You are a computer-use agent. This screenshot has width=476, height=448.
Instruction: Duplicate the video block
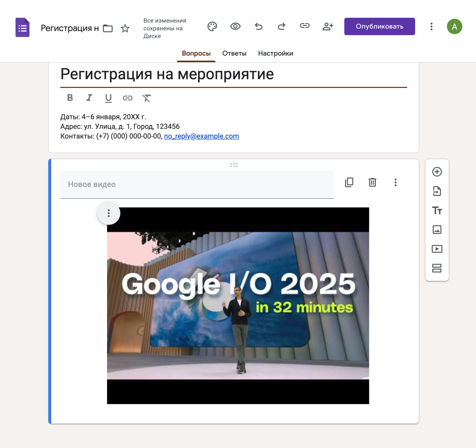pos(349,182)
